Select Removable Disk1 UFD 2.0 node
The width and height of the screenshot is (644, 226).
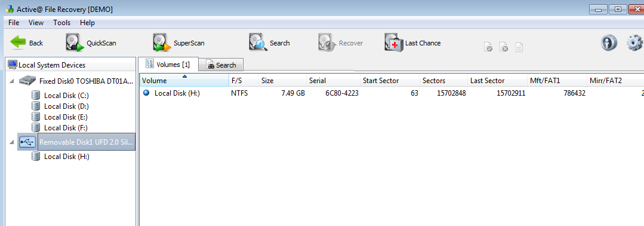point(87,142)
